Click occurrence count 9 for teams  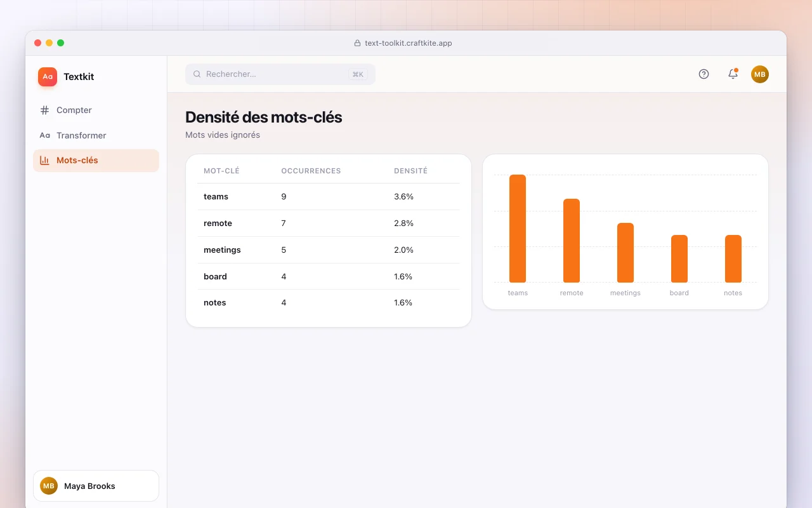coord(284,197)
